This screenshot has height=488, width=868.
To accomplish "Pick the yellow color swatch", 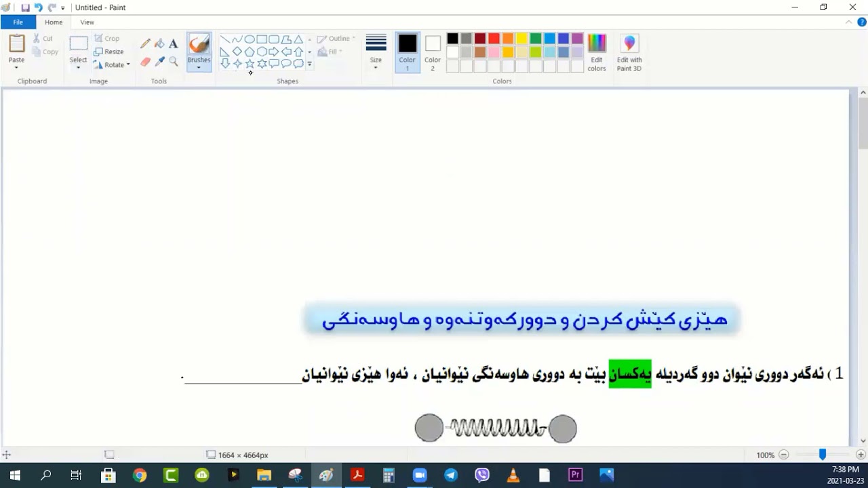I will pyautogui.click(x=521, y=39).
